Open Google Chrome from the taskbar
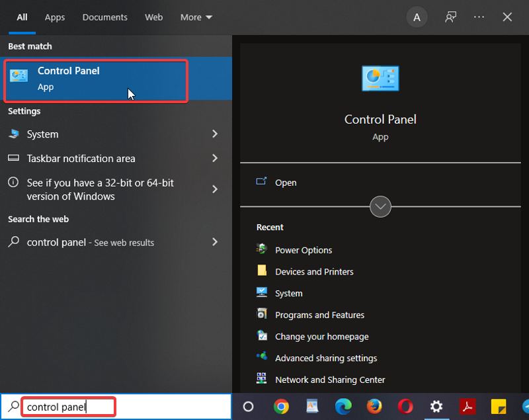This screenshot has height=420, width=529. (x=281, y=406)
